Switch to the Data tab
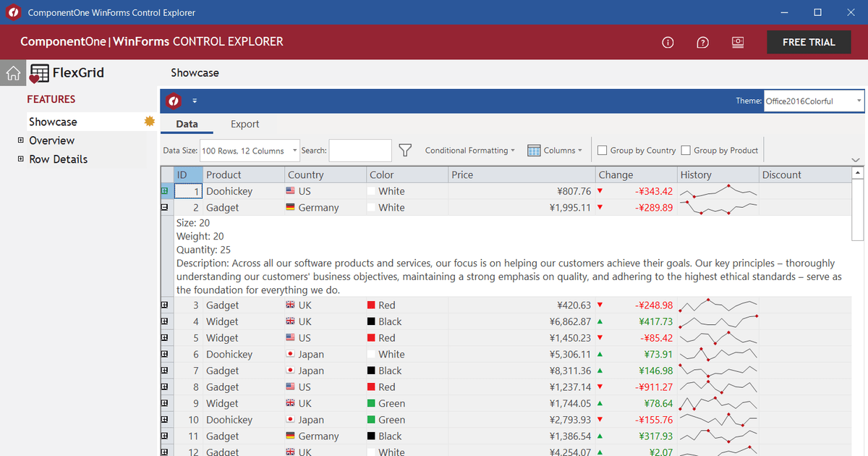This screenshot has width=868, height=456. [x=187, y=124]
